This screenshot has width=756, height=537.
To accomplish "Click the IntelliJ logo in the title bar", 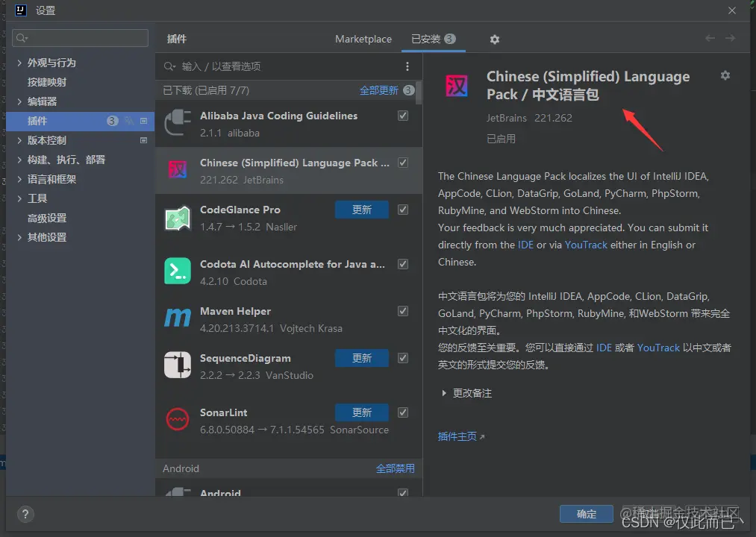I will point(21,10).
